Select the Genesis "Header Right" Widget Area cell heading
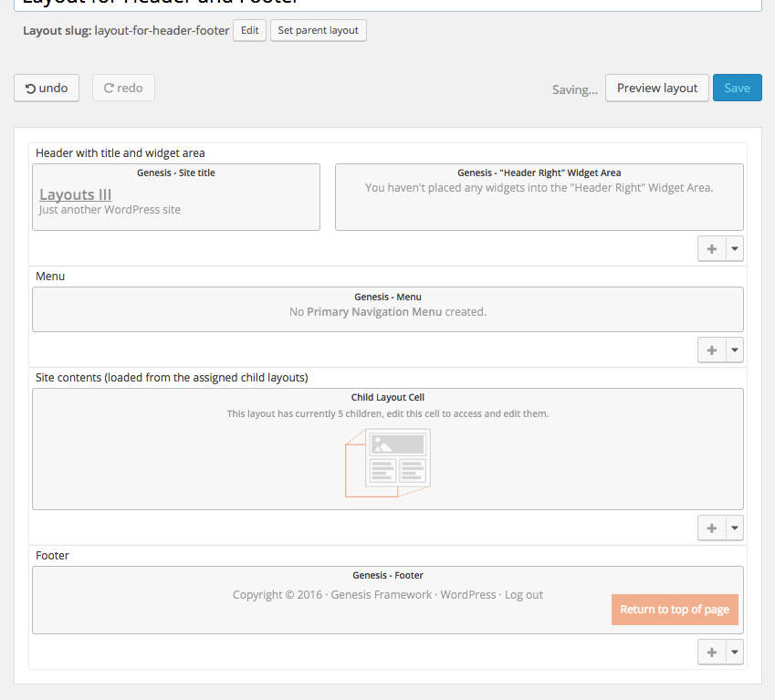 (x=539, y=172)
